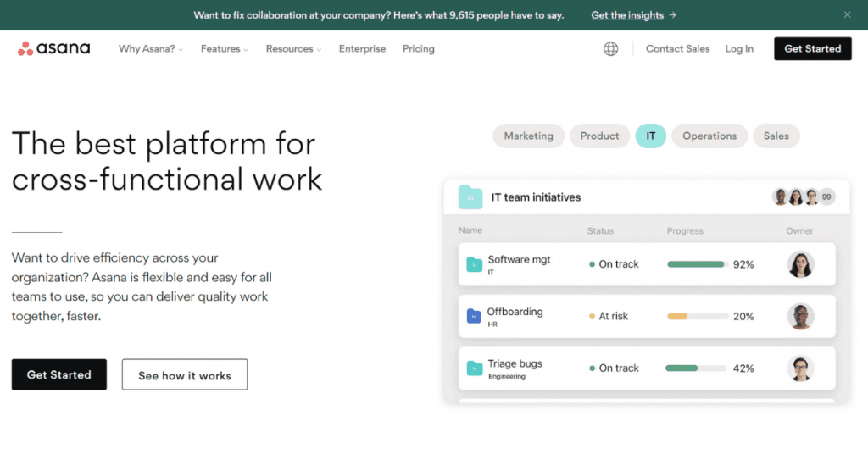868x454 pixels.
Task: Select the Marketing tab pill
Action: (528, 136)
